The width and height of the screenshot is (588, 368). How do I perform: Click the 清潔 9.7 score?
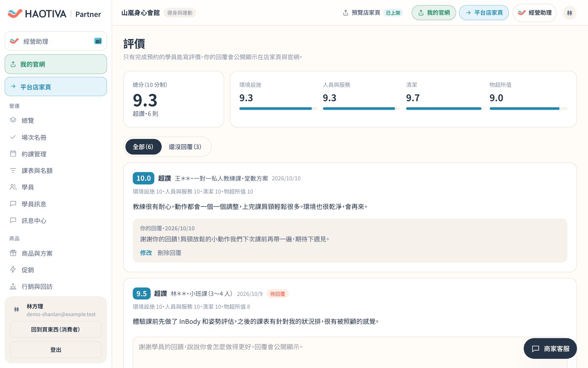pyautogui.click(x=413, y=98)
